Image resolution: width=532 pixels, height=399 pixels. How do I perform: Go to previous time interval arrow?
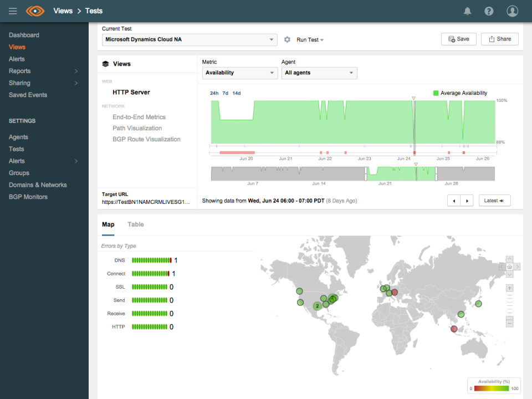pyautogui.click(x=454, y=201)
